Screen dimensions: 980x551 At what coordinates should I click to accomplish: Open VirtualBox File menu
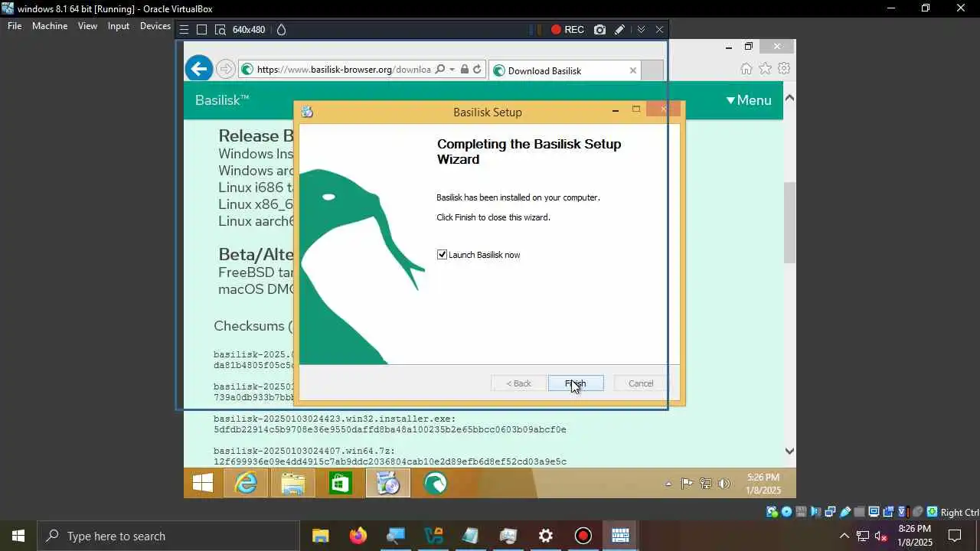pyautogui.click(x=15, y=26)
